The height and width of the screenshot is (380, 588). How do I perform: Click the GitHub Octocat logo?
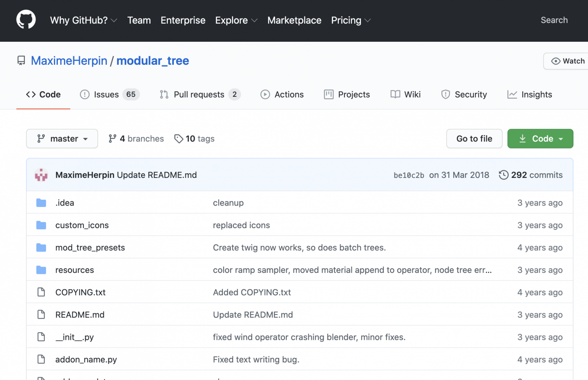26,20
